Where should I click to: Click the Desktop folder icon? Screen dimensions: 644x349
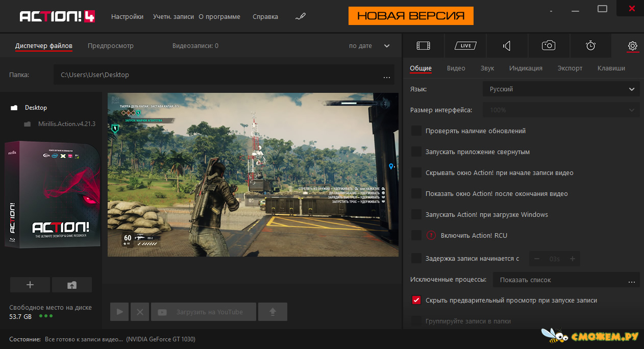pos(14,108)
